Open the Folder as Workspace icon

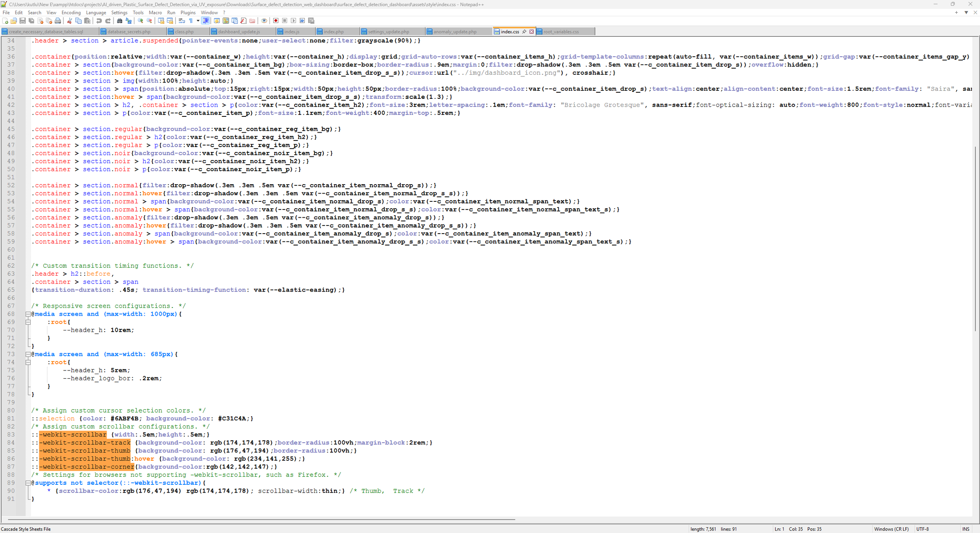[x=252, y=21]
